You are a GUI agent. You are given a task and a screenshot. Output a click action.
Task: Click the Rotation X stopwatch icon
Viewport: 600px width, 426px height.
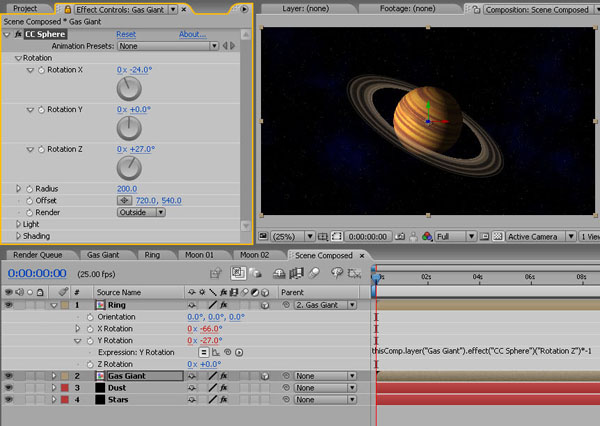(x=41, y=70)
